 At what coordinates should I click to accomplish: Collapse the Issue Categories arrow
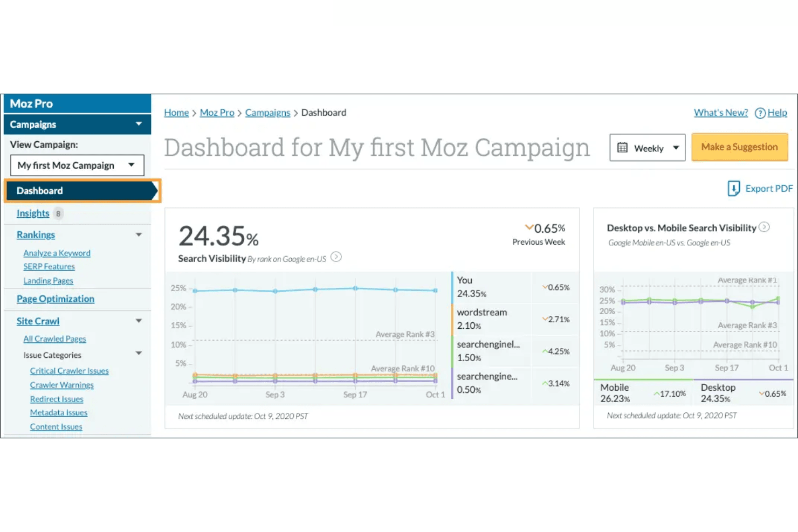coord(139,354)
